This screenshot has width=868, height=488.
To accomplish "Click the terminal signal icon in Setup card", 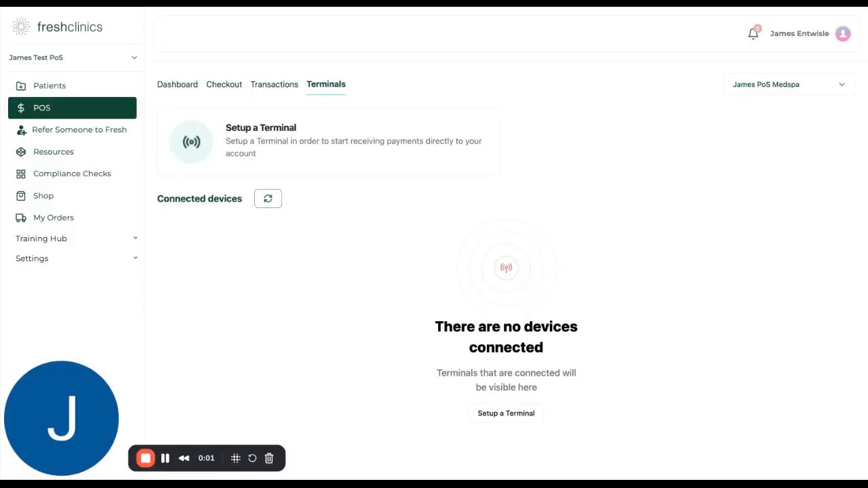I will click(191, 142).
